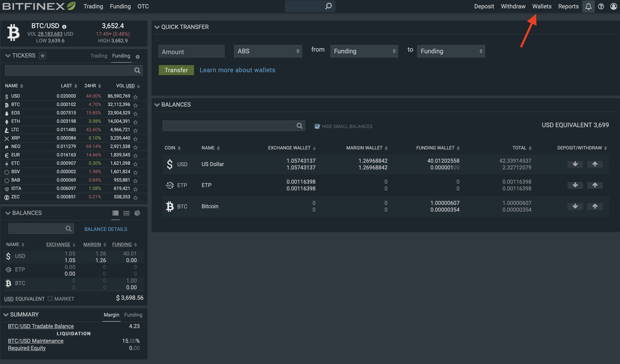Image resolution: width=620 pixels, height=364 pixels.
Task: Favorite the EOS ticker star
Action: coord(135,113)
